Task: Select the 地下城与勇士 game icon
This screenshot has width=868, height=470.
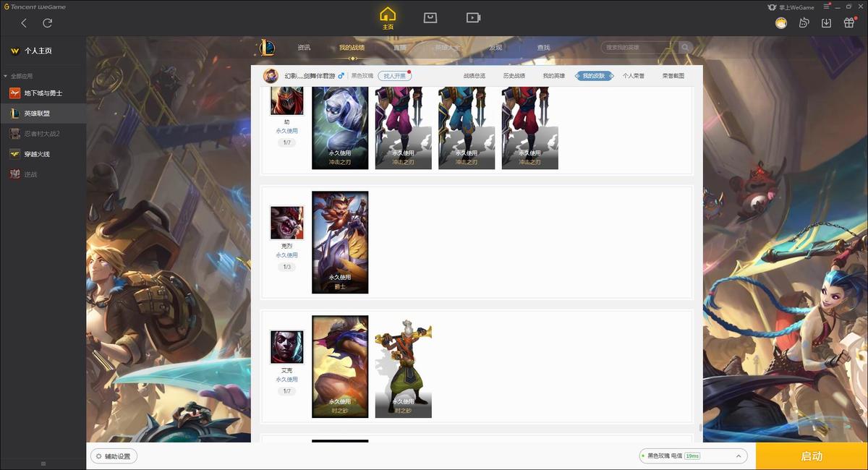Action: [x=14, y=93]
